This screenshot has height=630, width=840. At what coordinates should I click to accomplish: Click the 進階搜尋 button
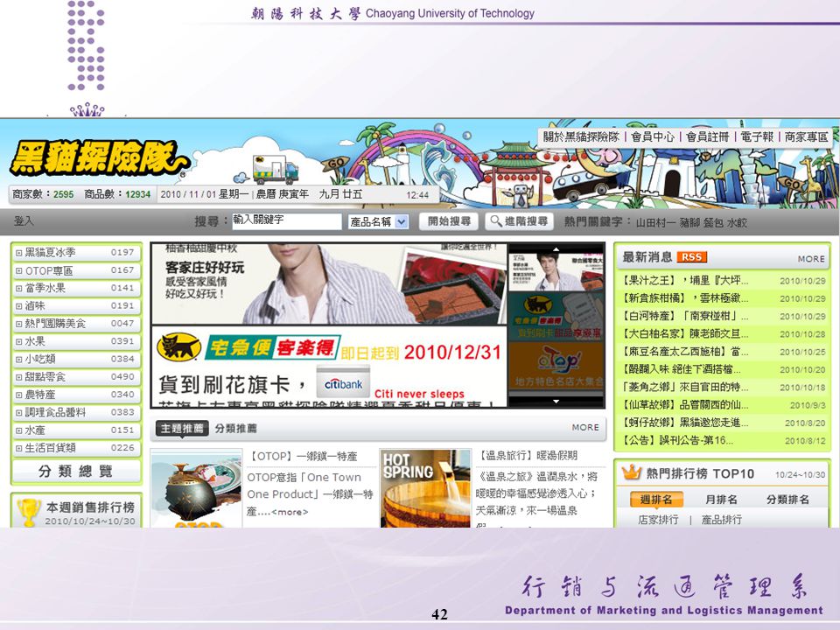(x=519, y=220)
